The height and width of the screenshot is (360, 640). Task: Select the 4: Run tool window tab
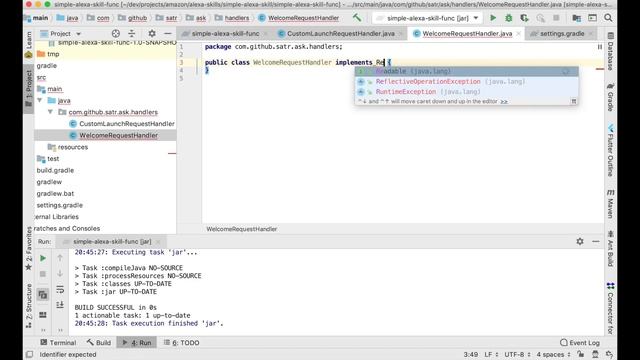pos(137,342)
